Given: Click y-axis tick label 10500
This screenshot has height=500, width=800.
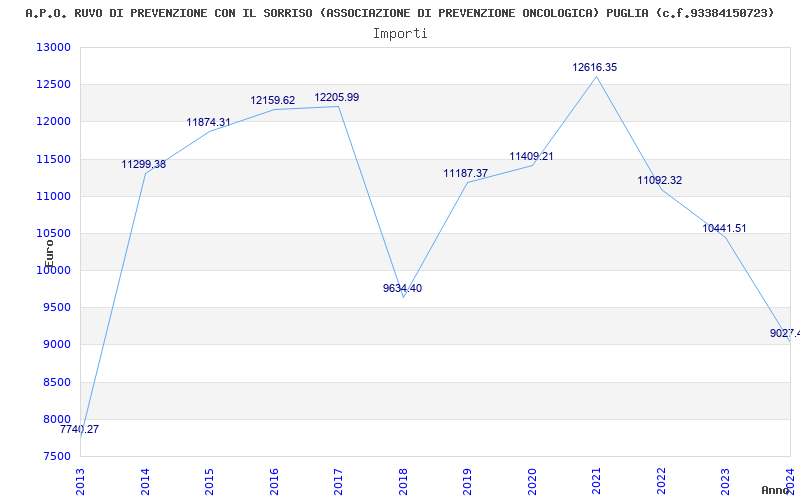Looking at the screenshot, I should tap(53, 234).
